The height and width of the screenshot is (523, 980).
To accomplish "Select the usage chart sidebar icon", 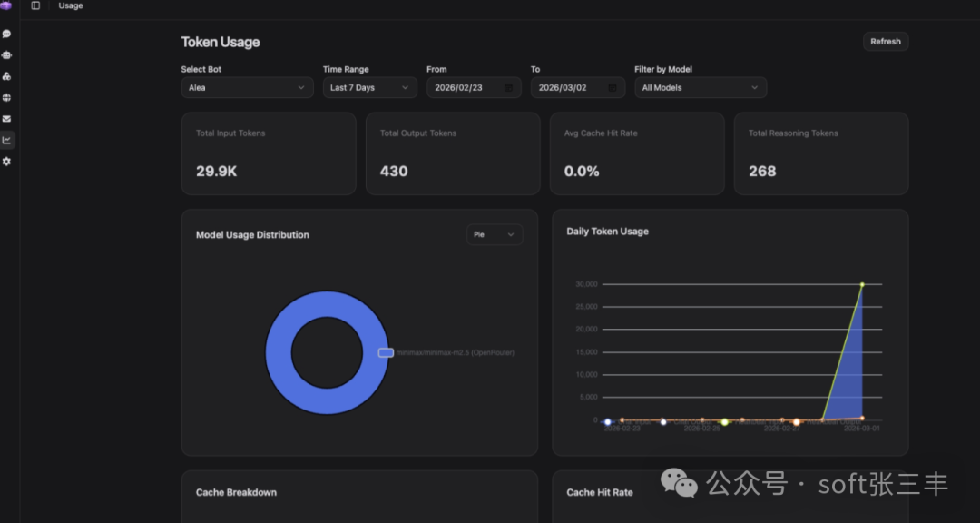I will click(6, 140).
